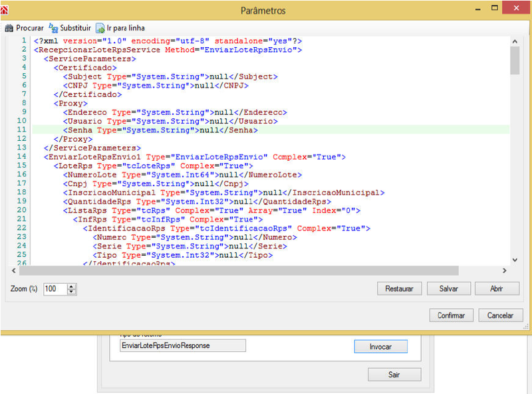
Task: Click the horizontal scrollbar thumb
Action: [x=239, y=270]
